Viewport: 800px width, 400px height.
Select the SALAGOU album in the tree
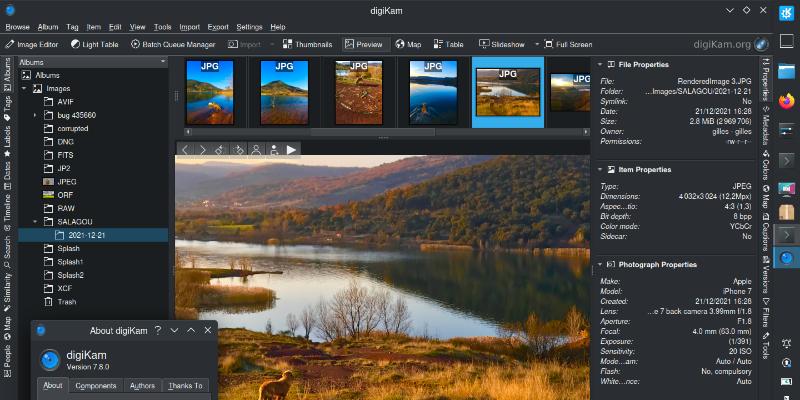pos(74,221)
